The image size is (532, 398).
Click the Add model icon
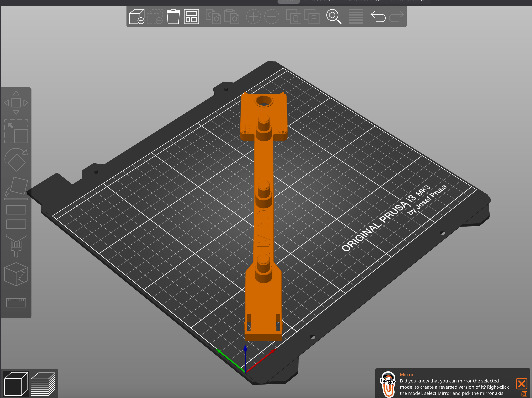(137, 17)
